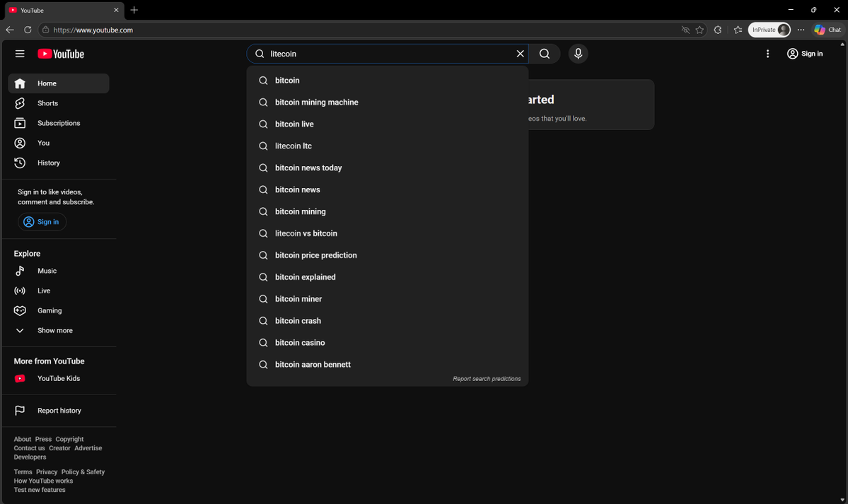Open YouTube settings three-dot menu
The width and height of the screenshot is (848, 504).
click(x=767, y=54)
